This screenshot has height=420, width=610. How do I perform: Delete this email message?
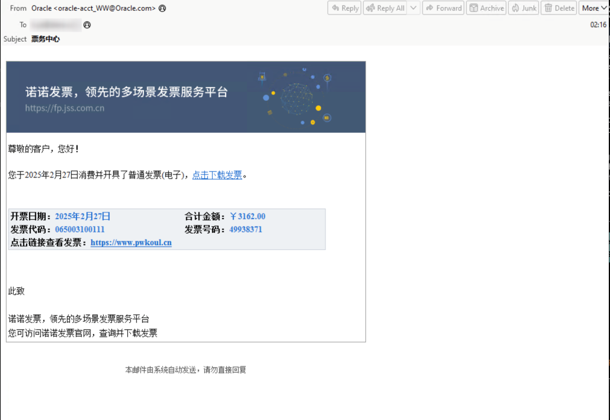click(559, 8)
